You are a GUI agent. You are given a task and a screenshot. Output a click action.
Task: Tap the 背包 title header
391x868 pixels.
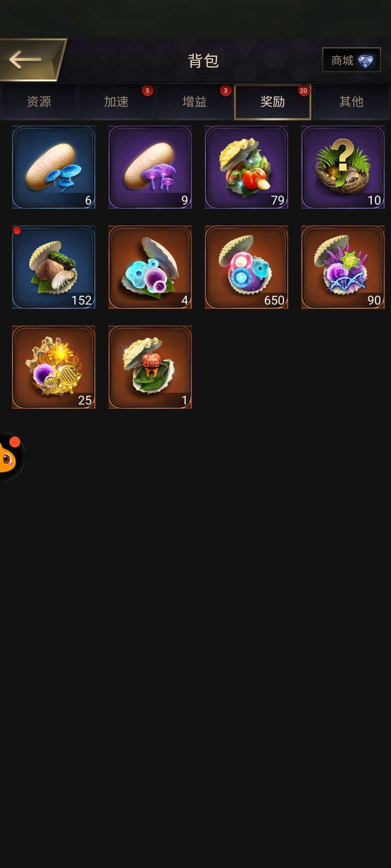point(203,60)
